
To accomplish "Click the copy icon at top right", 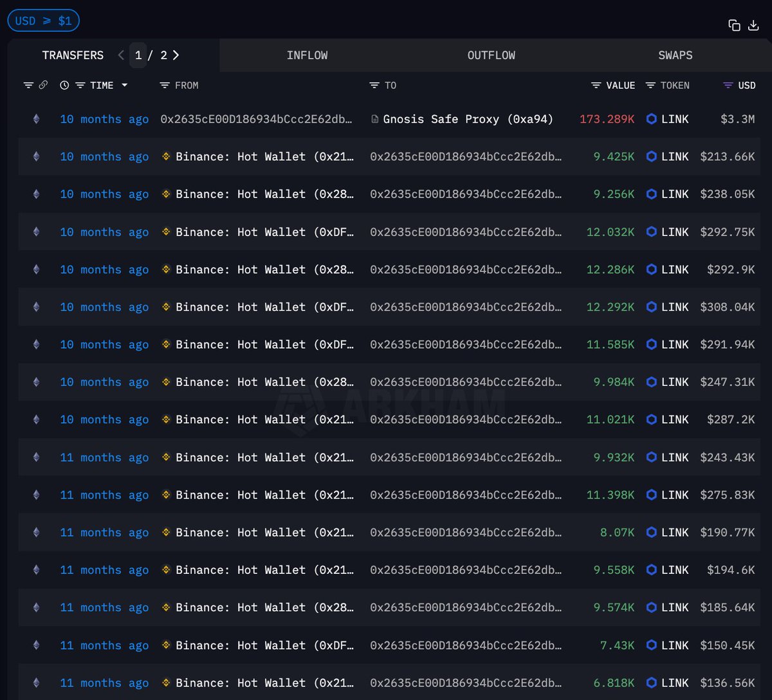I will point(734,25).
